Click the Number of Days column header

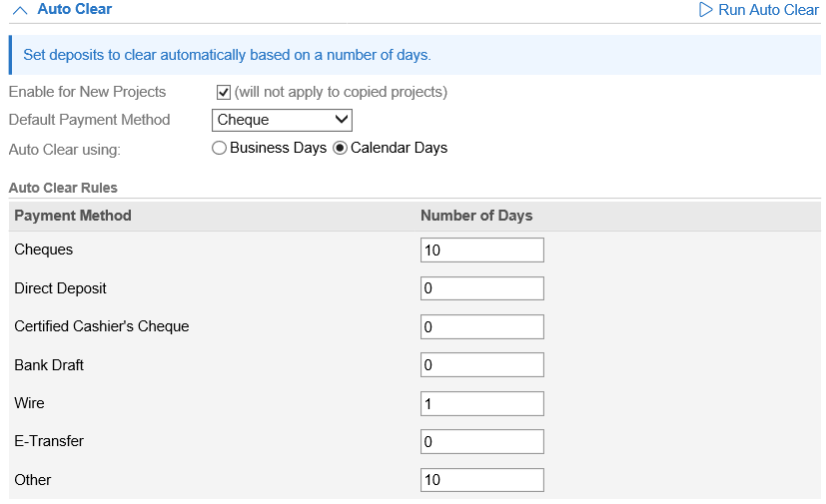(x=476, y=216)
